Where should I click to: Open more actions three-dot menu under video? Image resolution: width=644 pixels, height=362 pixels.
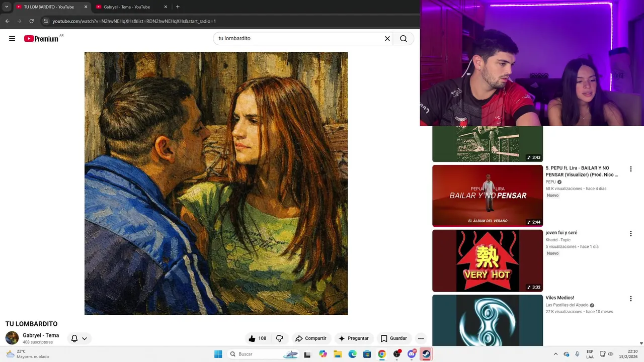tap(421, 338)
